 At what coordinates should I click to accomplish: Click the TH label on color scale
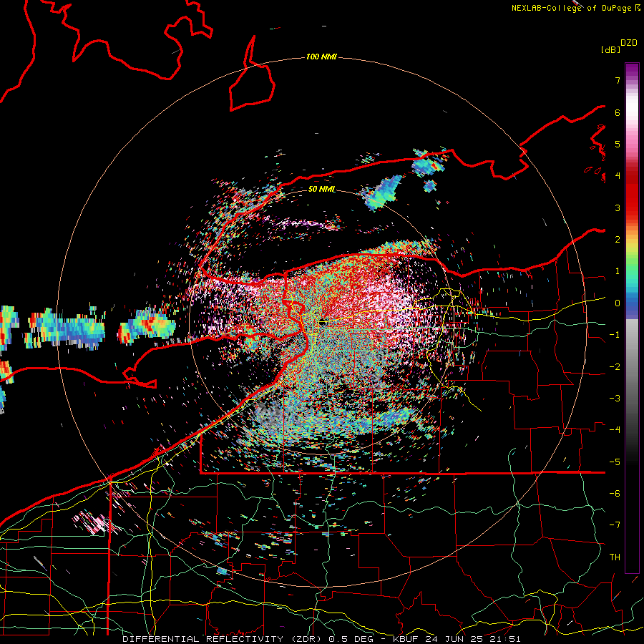pos(615,557)
